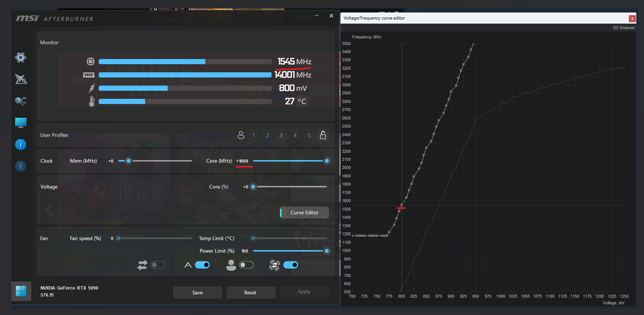Disable the automatic fan speed toggle

point(202,265)
